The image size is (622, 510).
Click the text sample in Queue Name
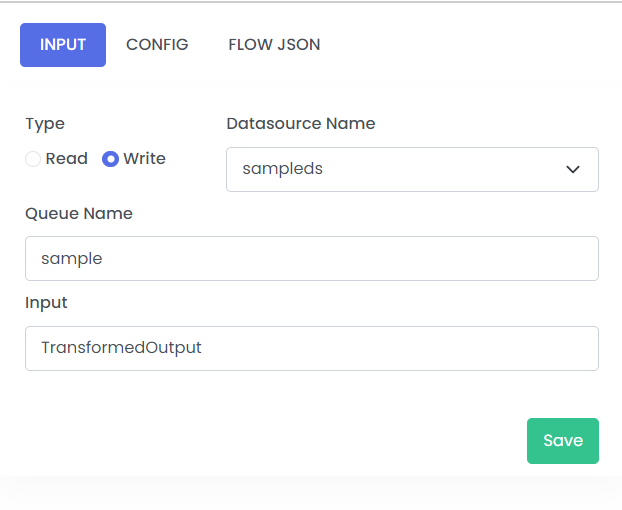[x=72, y=259]
